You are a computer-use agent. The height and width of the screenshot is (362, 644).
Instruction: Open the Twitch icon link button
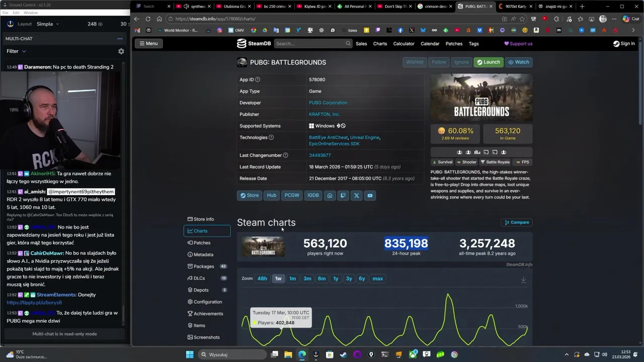point(343,196)
